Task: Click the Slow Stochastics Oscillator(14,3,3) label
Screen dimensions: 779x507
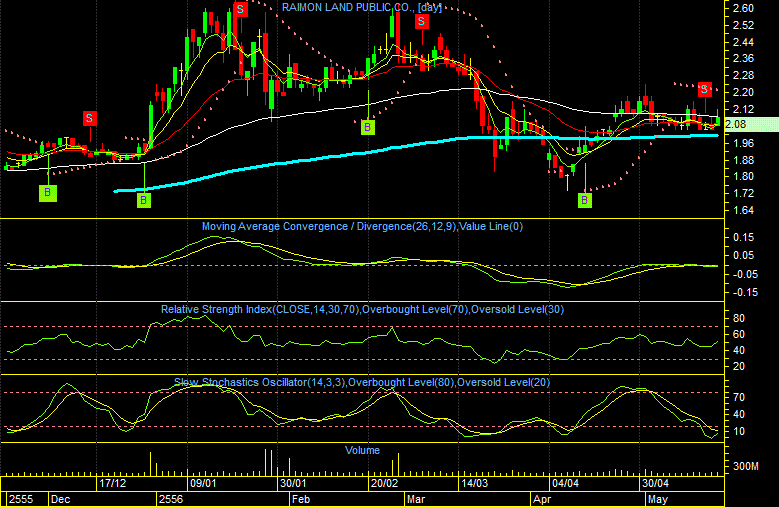Action: point(260,382)
